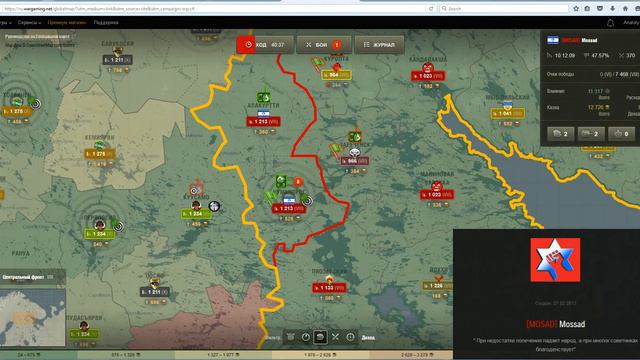Image resolution: width=640 pixels, height=360 pixels.
Task: Select the yellow 1 041 province label
Action: (508, 113)
